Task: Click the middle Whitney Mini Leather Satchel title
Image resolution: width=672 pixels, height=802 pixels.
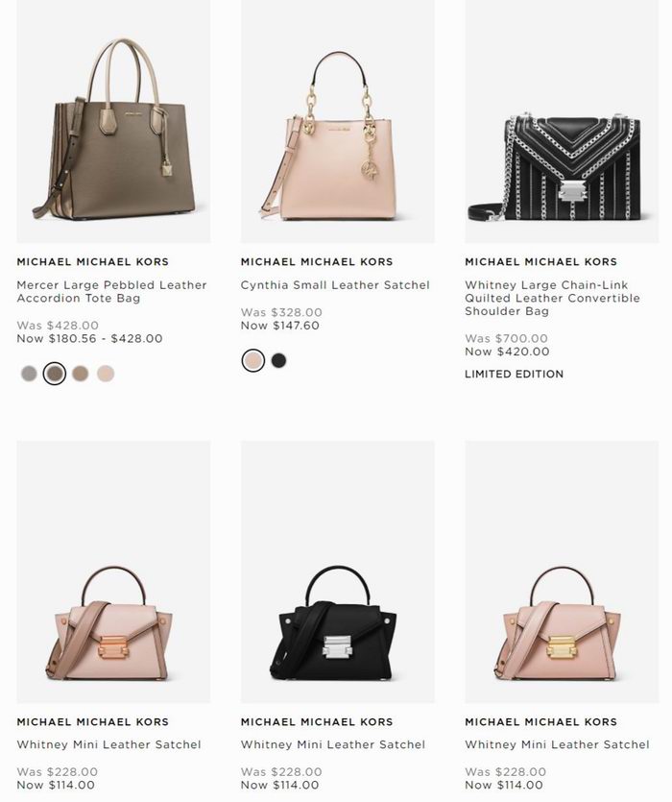Action: [x=333, y=744]
